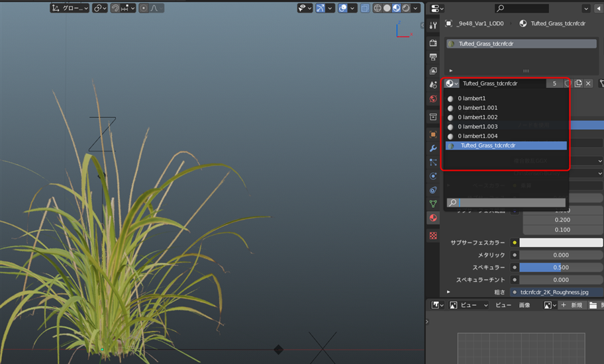Open the Material properties tab
The image size is (604, 364).
[433, 218]
